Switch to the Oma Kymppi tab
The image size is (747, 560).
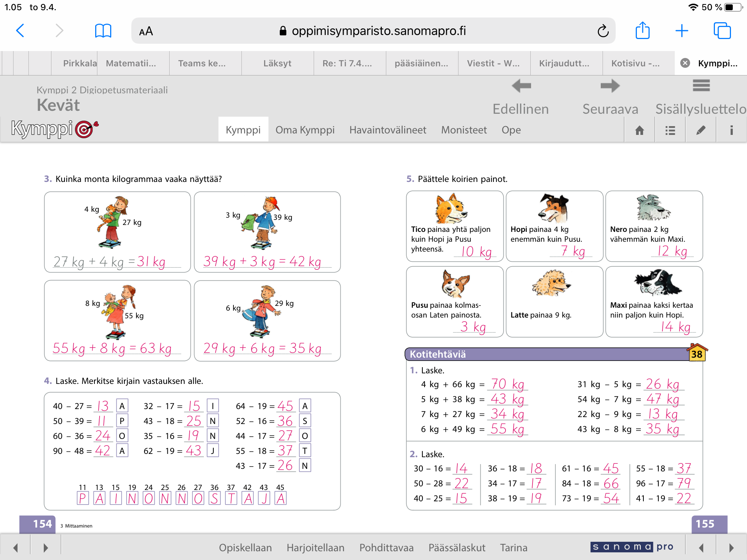click(305, 130)
